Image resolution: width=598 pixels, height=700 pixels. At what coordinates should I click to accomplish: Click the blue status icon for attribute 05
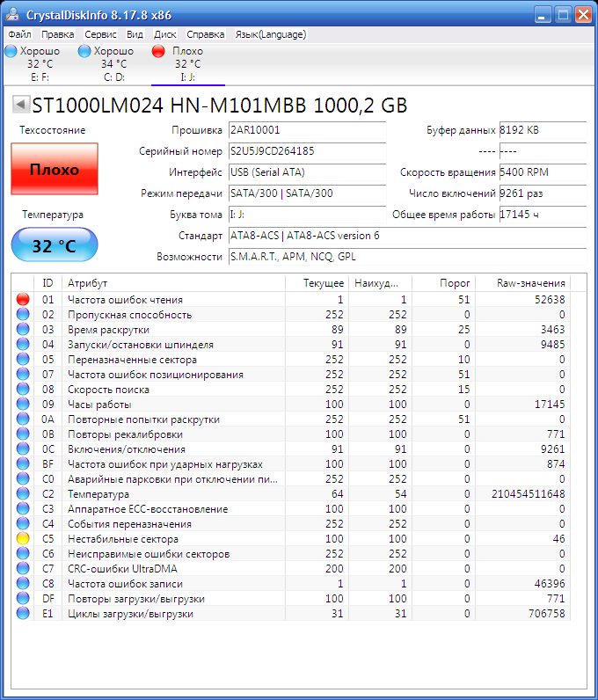[x=23, y=360]
